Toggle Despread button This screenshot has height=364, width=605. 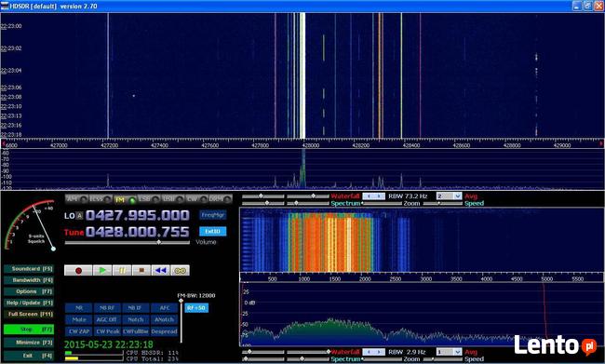tap(165, 331)
